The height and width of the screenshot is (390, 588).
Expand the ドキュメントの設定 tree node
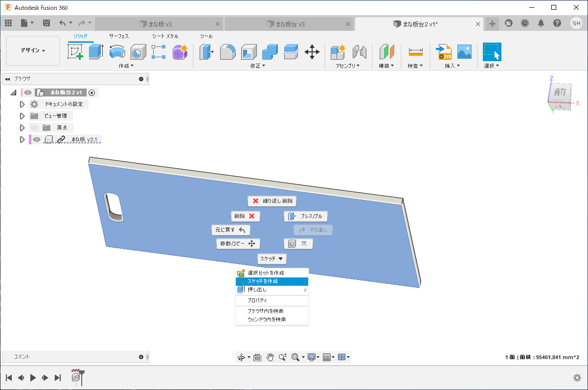[x=22, y=104]
